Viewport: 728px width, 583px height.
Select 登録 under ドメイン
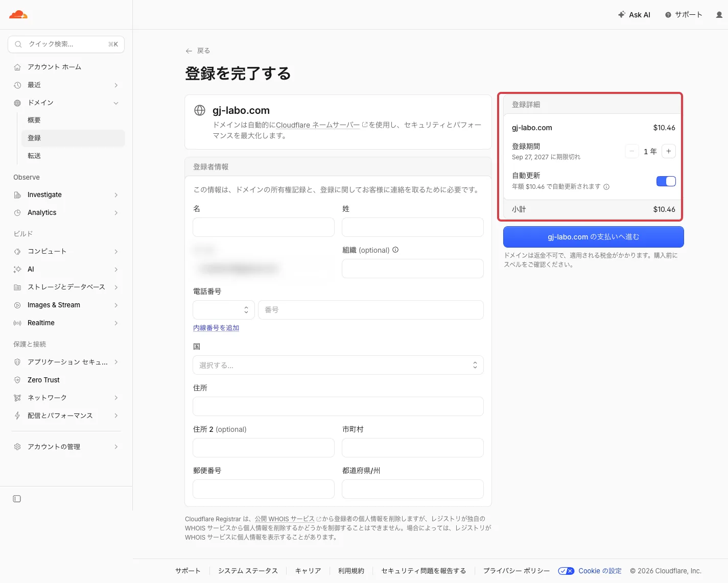coord(73,138)
